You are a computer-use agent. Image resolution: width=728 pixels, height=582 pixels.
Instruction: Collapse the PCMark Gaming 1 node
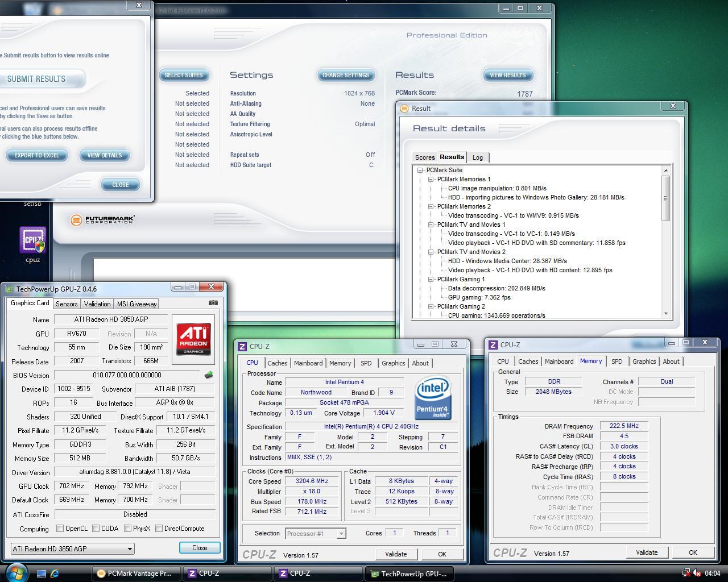(x=431, y=279)
